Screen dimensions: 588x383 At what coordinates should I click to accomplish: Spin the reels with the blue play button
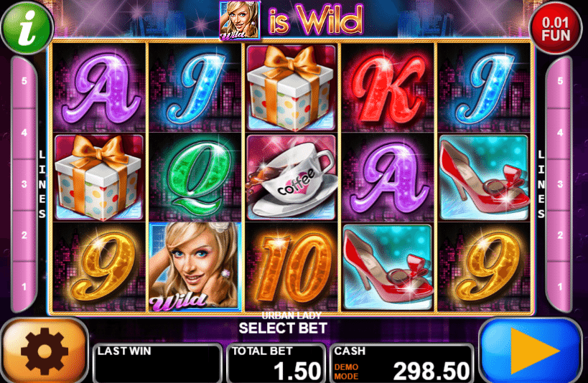[x=531, y=351]
